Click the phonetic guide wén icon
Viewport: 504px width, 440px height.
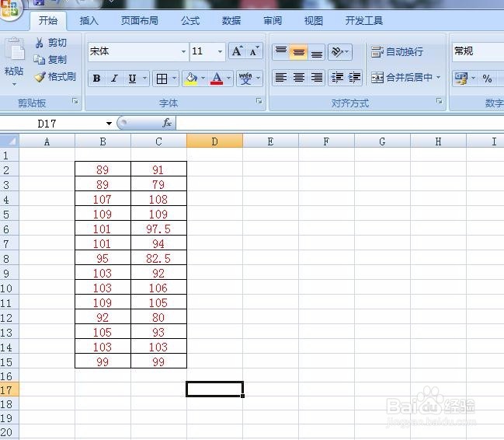pos(245,79)
